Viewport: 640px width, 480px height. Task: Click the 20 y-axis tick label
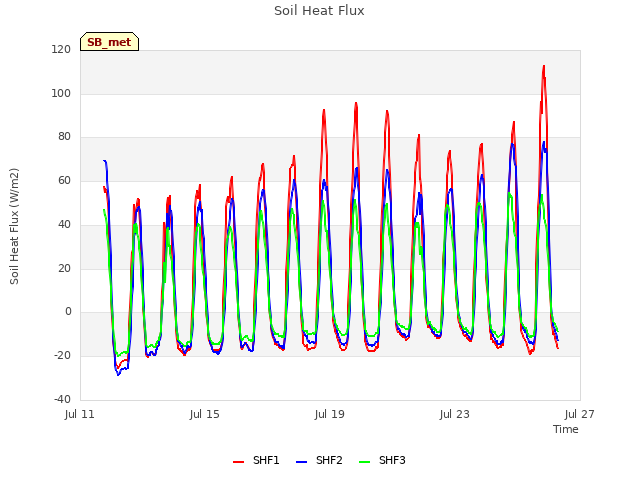point(64,268)
